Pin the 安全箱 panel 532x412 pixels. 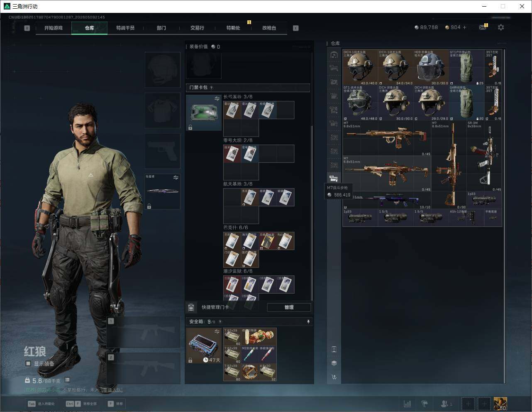click(x=308, y=321)
